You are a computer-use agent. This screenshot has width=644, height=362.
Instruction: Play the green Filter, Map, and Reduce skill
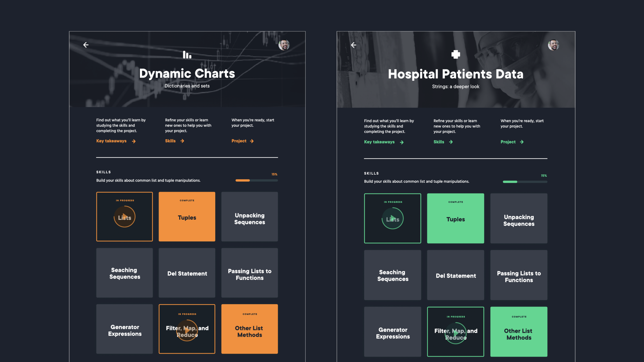pyautogui.click(x=455, y=333)
